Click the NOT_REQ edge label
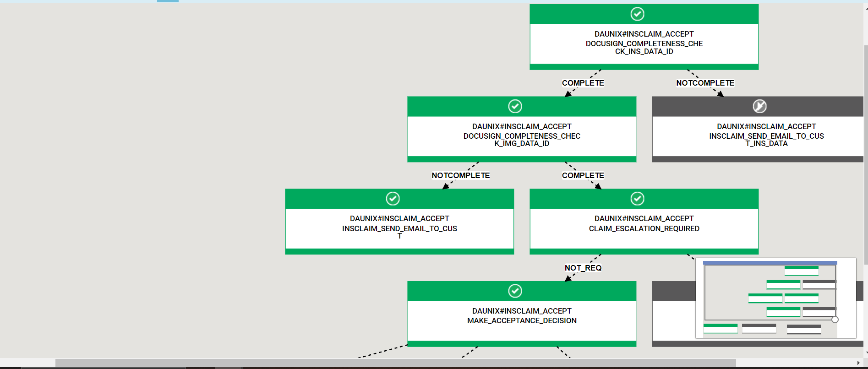 click(x=583, y=268)
